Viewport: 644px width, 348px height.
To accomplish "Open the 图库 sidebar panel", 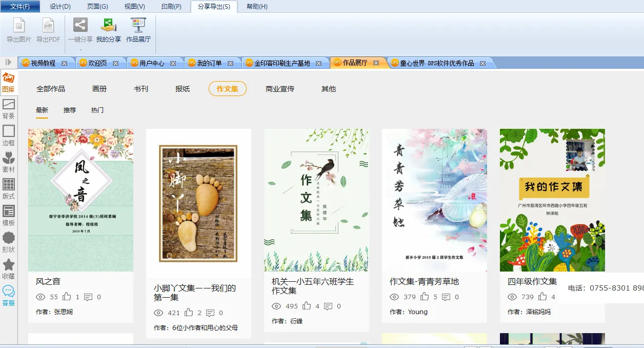I will coord(9,82).
